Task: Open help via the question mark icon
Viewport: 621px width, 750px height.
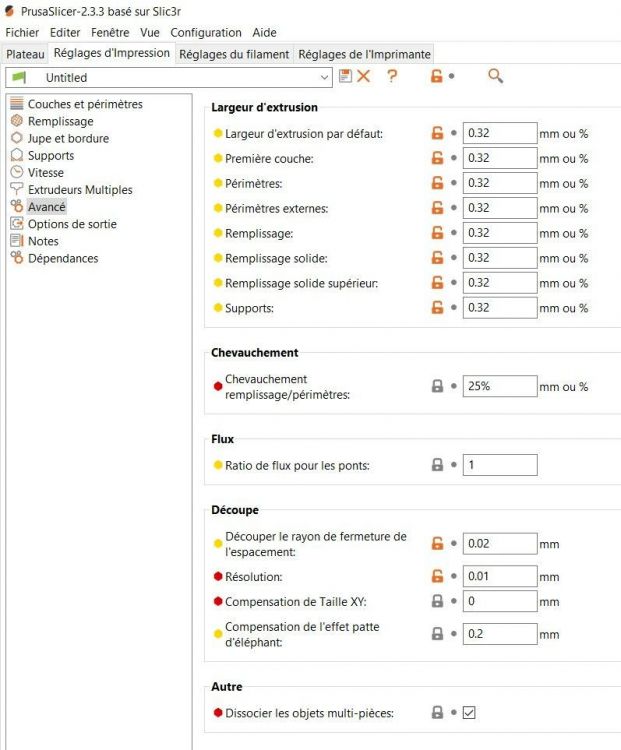Action: click(x=392, y=76)
